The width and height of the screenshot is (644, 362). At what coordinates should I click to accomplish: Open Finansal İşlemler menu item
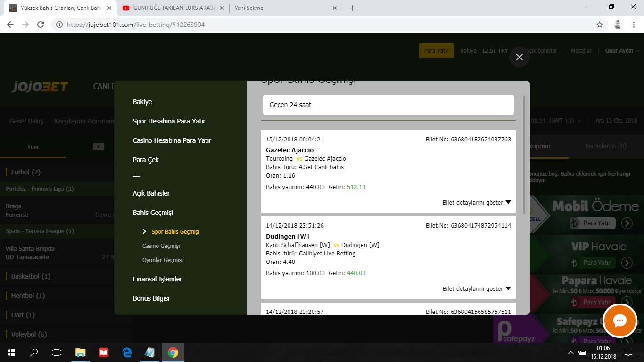(157, 279)
